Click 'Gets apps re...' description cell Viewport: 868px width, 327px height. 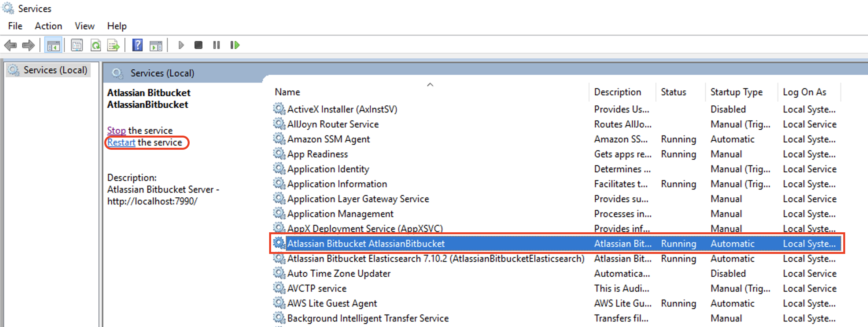point(622,154)
